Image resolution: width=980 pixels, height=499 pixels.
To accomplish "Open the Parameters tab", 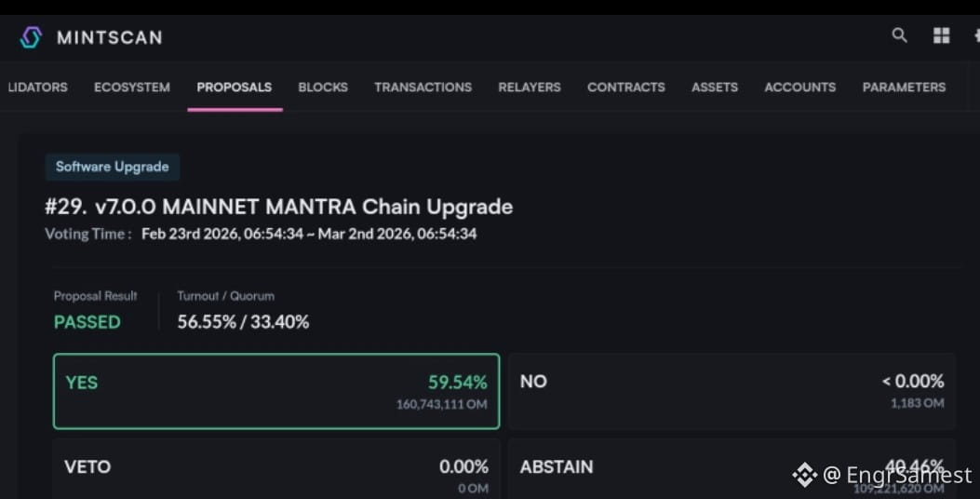I will click(x=904, y=88).
